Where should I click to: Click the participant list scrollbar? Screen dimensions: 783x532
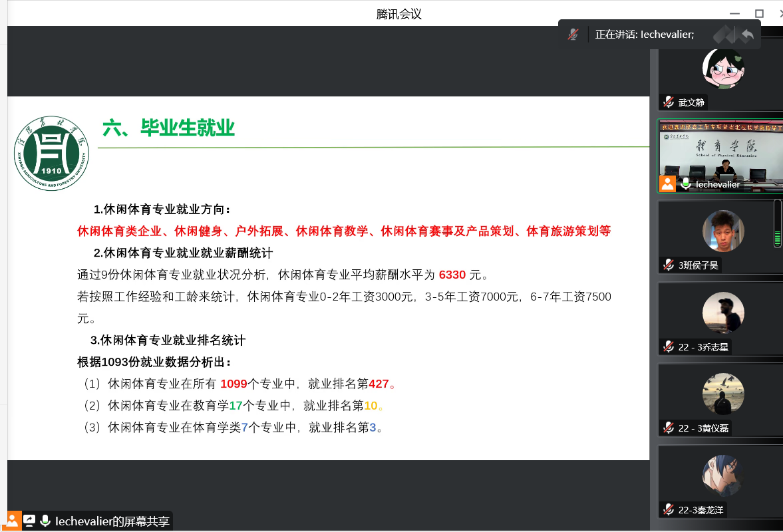[777, 223]
